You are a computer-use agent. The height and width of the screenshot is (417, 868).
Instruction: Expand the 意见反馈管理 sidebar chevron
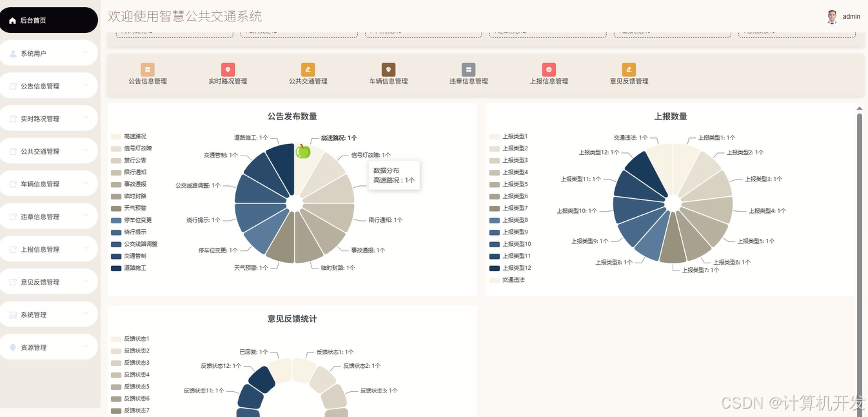point(86,280)
